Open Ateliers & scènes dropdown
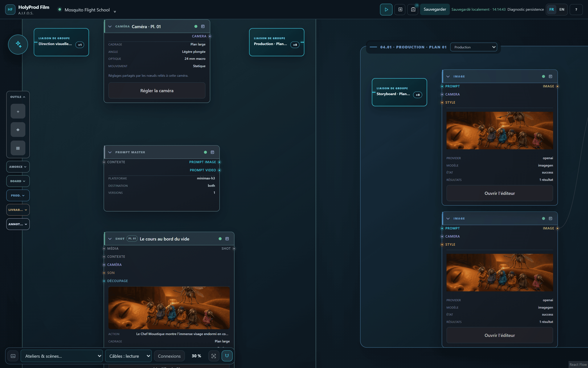Viewport: 588px width, 368px height. [x=62, y=356]
